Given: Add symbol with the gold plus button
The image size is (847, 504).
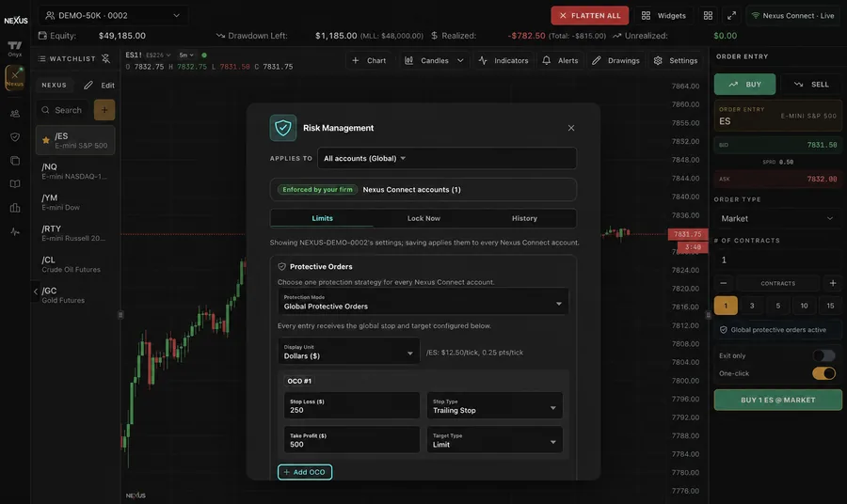Looking at the screenshot, I should click(x=104, y=110).
